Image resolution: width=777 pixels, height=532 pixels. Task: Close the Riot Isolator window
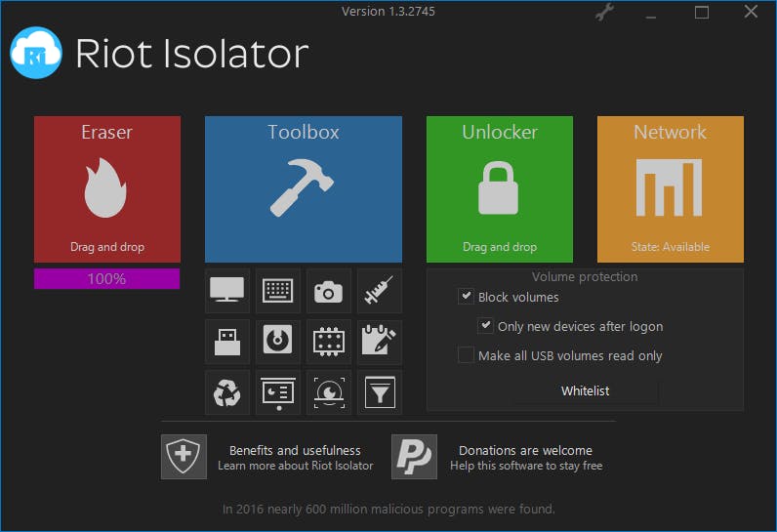pyautogui.click(x=751, y=12)
